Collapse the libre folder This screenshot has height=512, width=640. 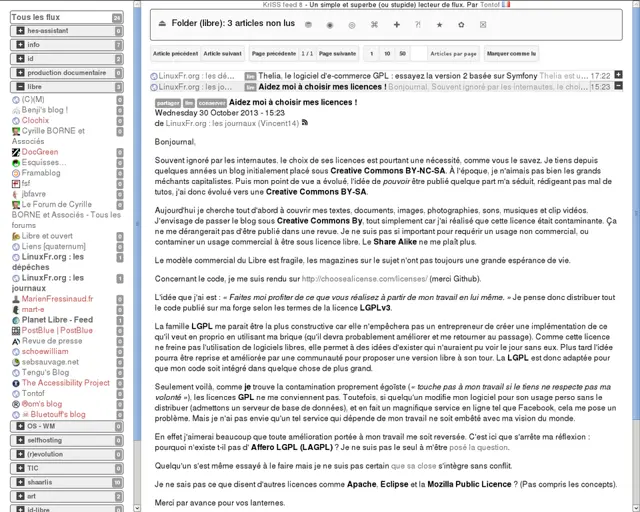(20, 87)
